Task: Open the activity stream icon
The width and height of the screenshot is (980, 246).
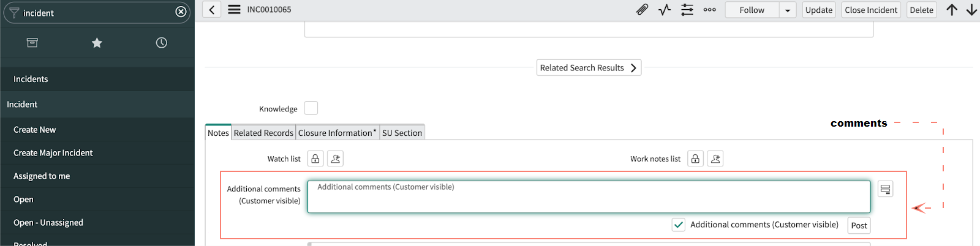Action: pyautogui.click(x=665, y=10)
